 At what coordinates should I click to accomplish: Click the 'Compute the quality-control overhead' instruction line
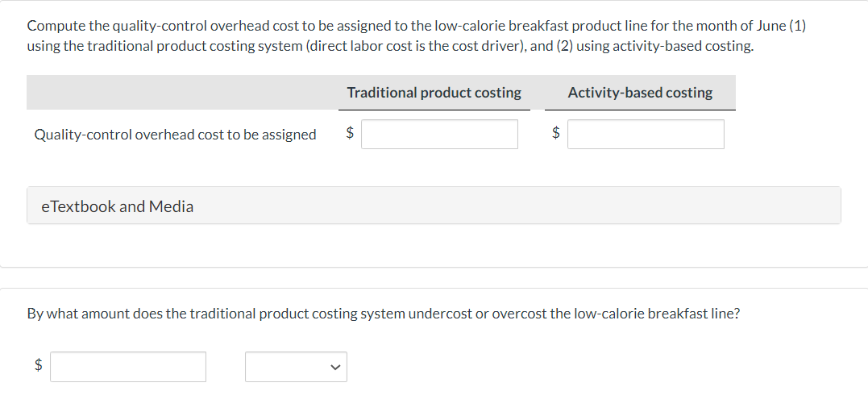tap(417, 26)
